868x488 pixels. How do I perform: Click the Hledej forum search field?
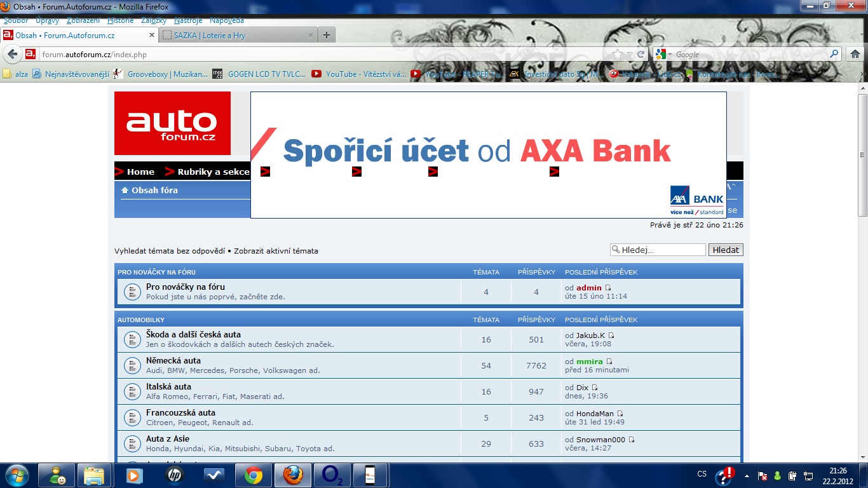pos(661,250)
